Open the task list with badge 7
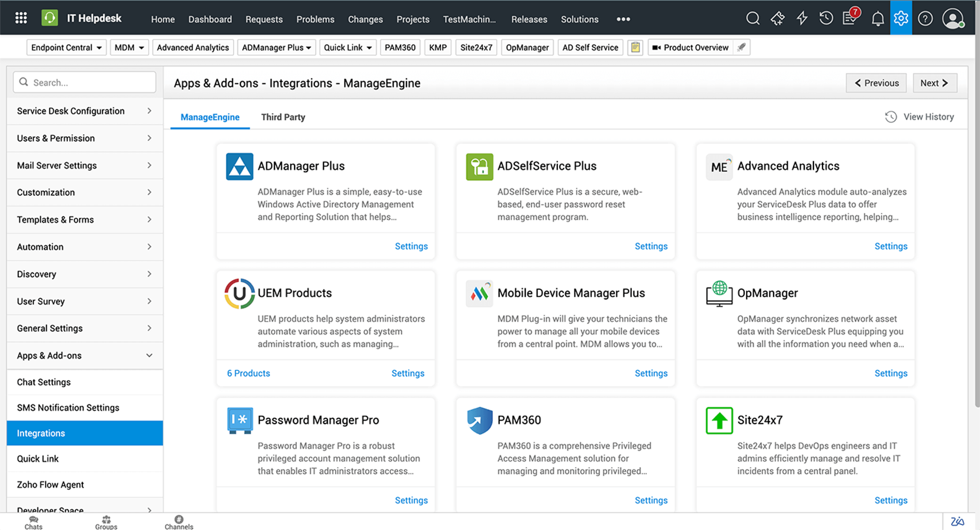Image resolution: width=980 pixels, height=530 pixels. 850,18
